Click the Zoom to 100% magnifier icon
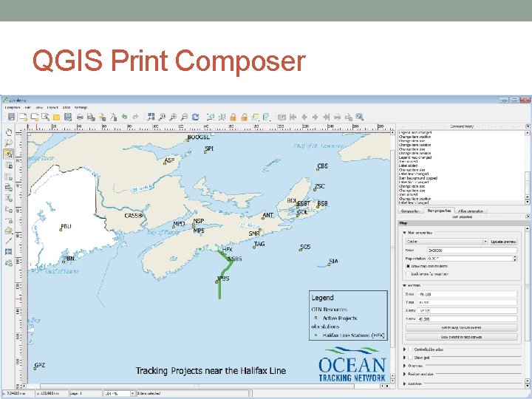Viewport: 532px width, 399px height. click(162, 117)
